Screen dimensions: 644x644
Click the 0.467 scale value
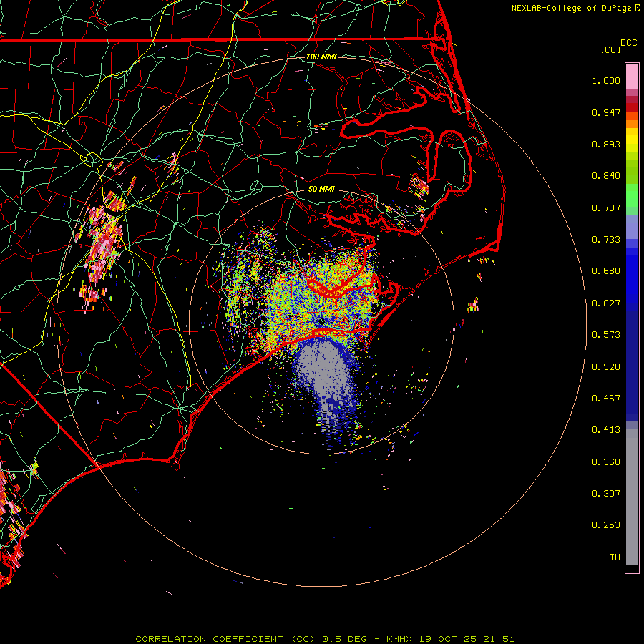tap(606, 399)
